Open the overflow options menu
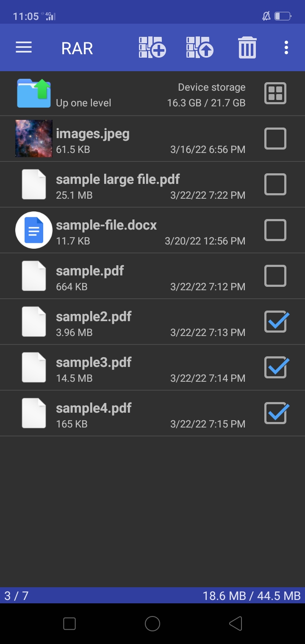Screen dimensions: 305x644 [x=286, y=47]
